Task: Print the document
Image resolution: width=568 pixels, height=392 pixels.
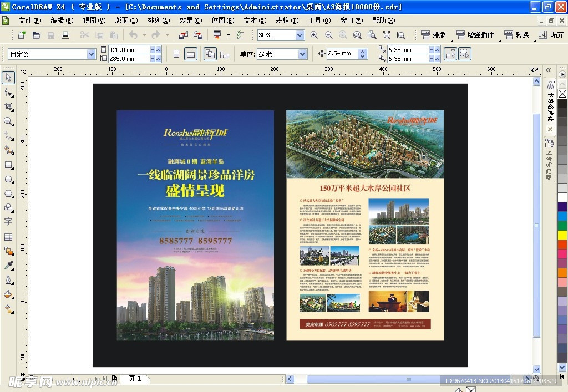Action: (65, 35)
